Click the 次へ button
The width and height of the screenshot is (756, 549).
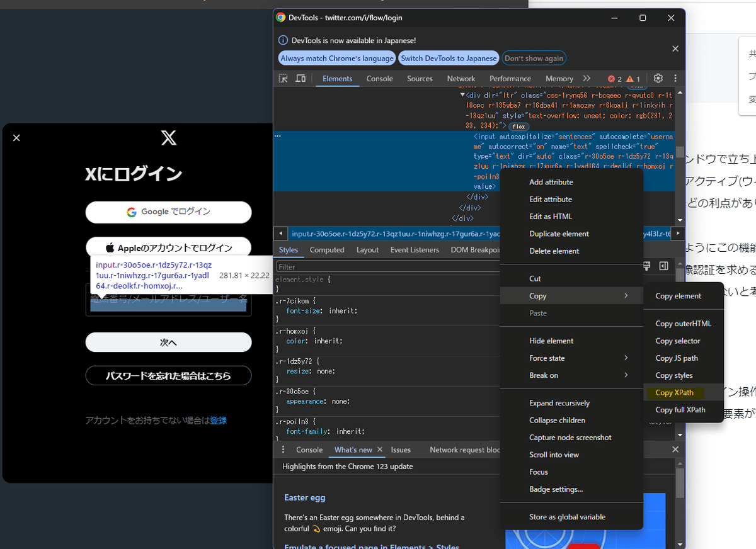click(x=169, y=342)
